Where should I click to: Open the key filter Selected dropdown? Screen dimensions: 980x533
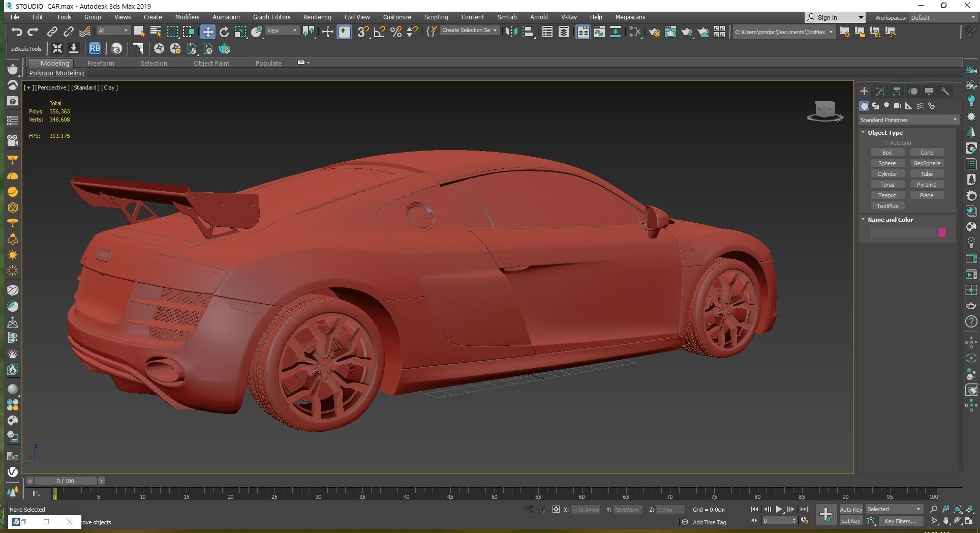(x=894, y=509)
